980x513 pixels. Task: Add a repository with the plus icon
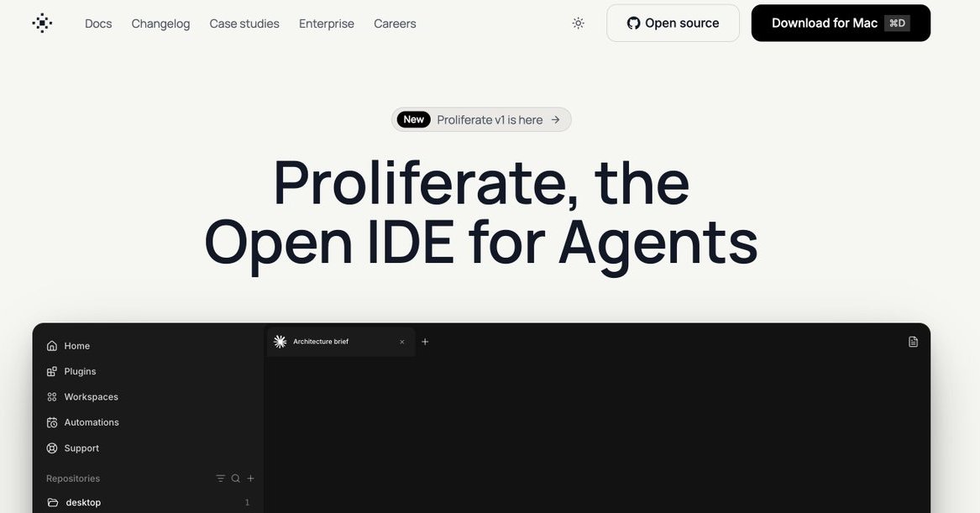[x=250, y=479]
